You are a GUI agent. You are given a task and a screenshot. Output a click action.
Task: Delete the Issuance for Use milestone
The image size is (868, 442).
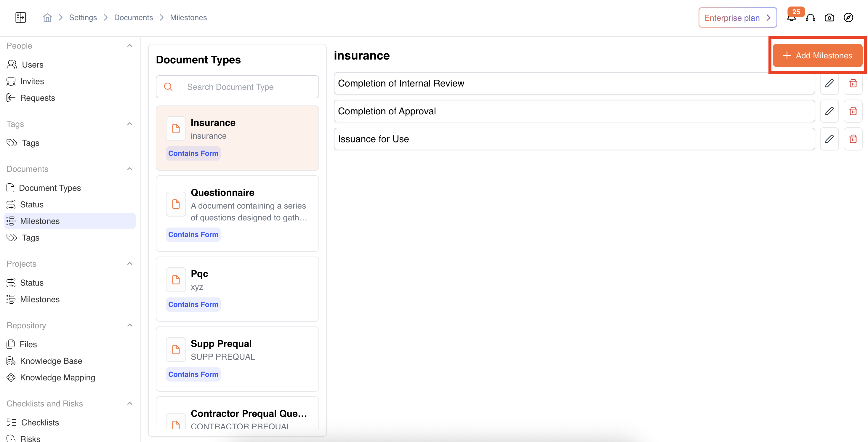[853, 139]
